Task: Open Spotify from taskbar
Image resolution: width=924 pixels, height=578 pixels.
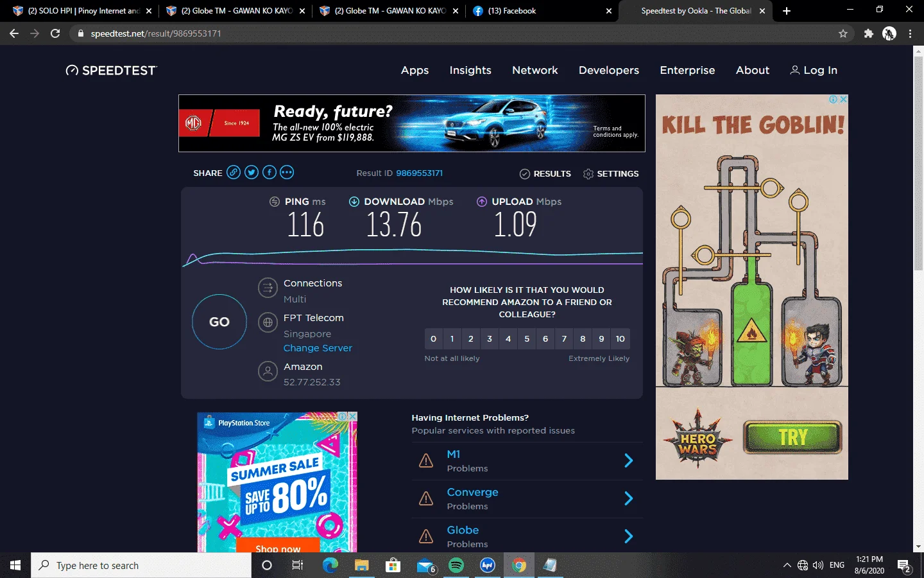Action: click(456, 565)
